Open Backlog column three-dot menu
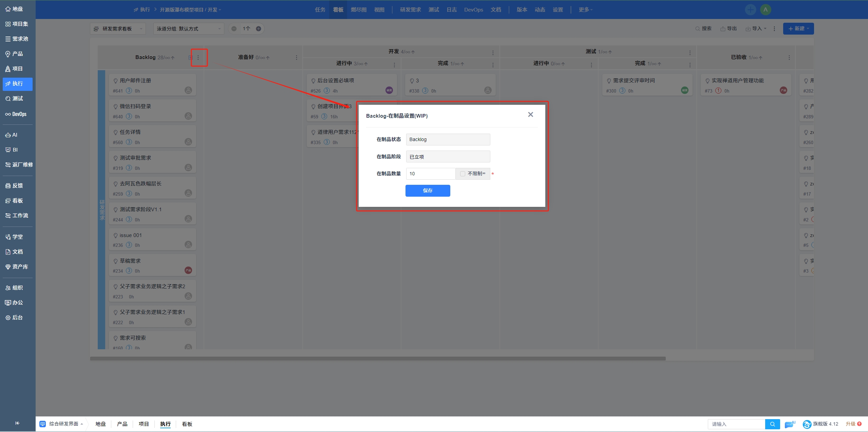868x432 pixels. click(x=198, y=58)
